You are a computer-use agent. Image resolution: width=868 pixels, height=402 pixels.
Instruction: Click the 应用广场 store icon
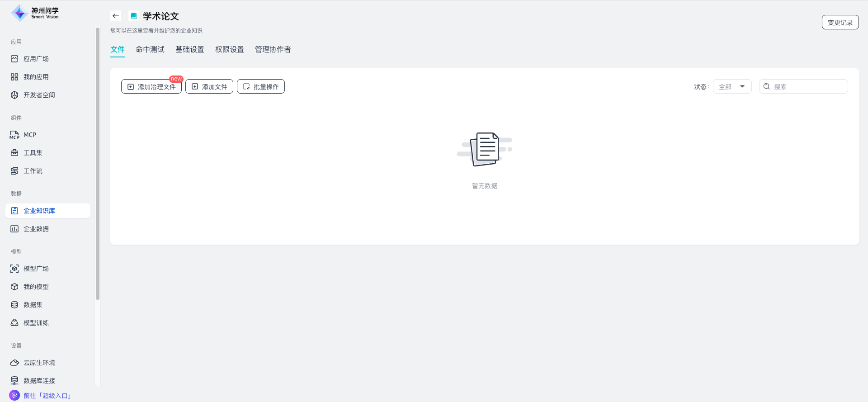pyautogui.click(x=14, y=59)
